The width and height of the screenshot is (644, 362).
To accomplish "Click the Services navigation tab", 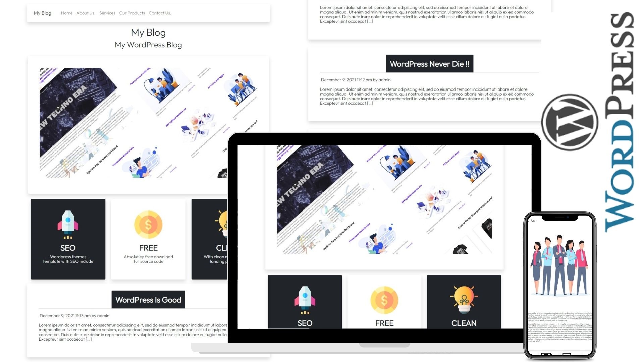I will pyautogui.click(x=107, y=13).
